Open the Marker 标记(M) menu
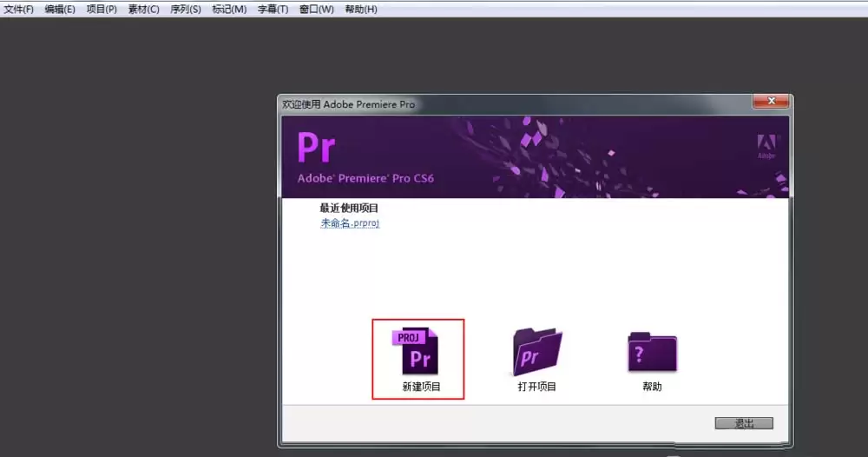The width and height of the screenshot is (868, 457). pyautogui.click(x=229, y=9)
